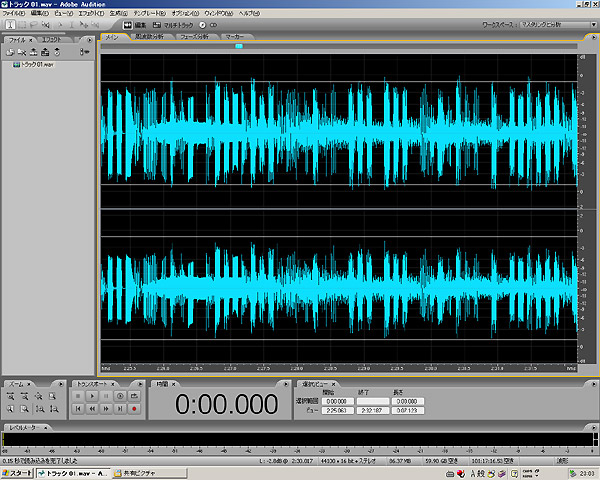Select トラック 01.wav in Files list

coord(34,65)
